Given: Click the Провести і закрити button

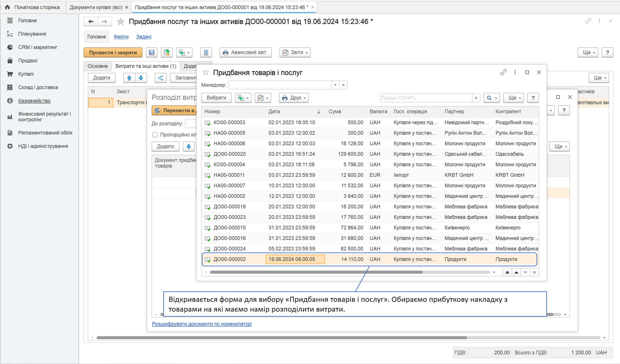Looking at the screenshot, I should click(113, 52).
